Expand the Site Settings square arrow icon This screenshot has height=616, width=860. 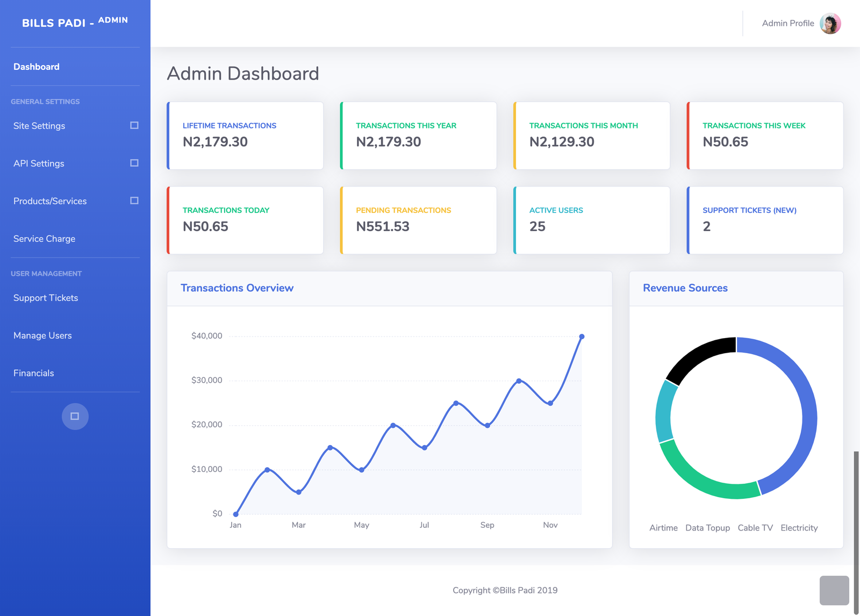pos(134,125)
